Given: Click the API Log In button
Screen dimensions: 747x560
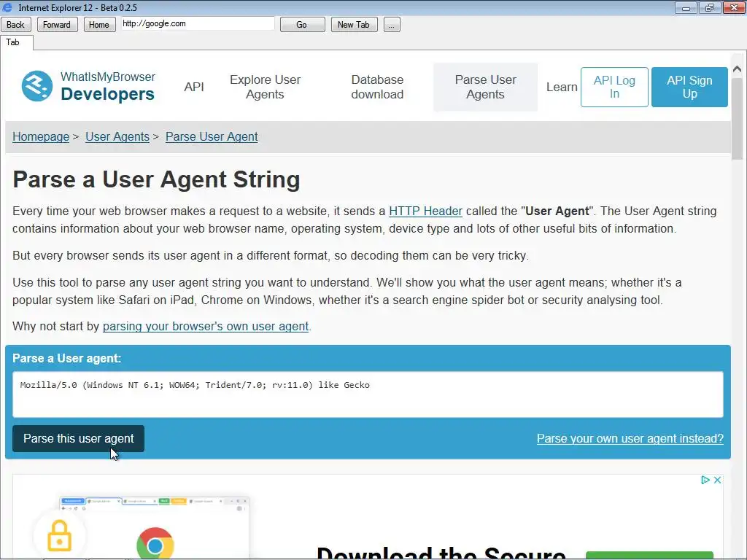Looking at the screenshot, I should pyautogui.click(x=614, y=87).
